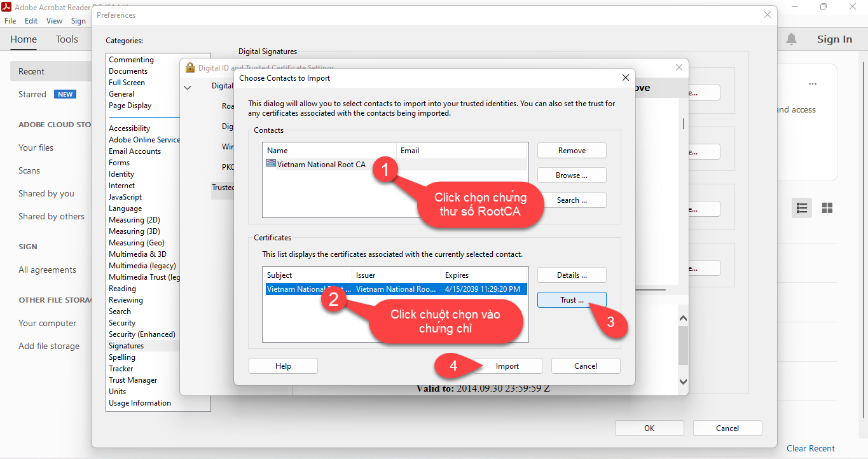Select Reading category
Screen dimensions: 868x459
coord(122,289)
